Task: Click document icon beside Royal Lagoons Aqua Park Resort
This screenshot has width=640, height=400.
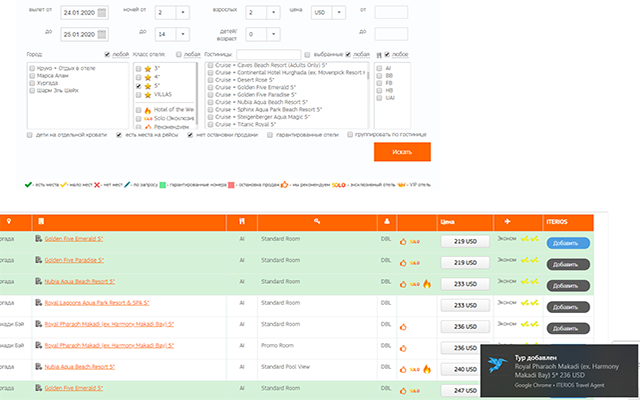Action: (x=38, y=303)
